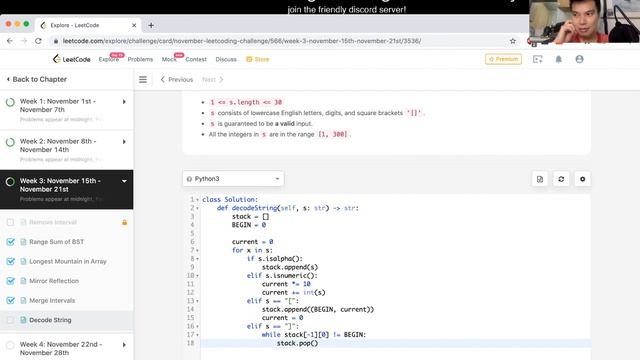The image size is (640, 360).
Task: Click the browser forward arrow
Action: pyautogui.click(x=24, y=41)
